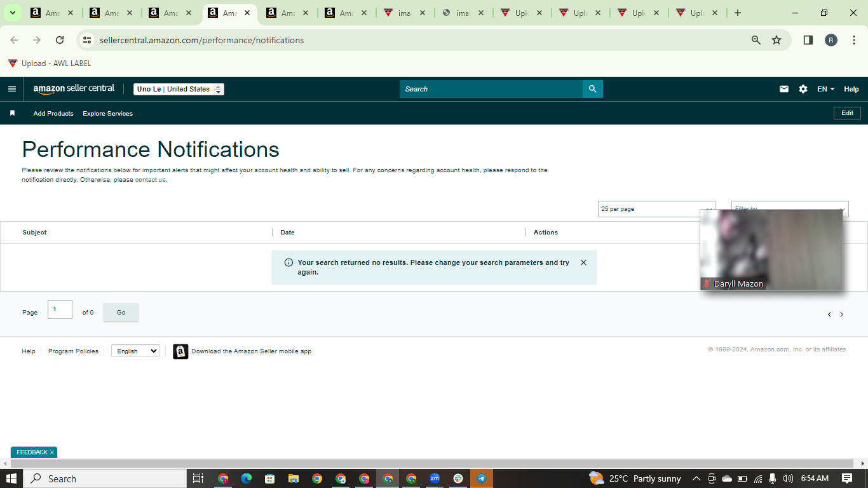Dismiss the no results alert with X
Viewport: 868px width, 488px height.
[583, 262]
